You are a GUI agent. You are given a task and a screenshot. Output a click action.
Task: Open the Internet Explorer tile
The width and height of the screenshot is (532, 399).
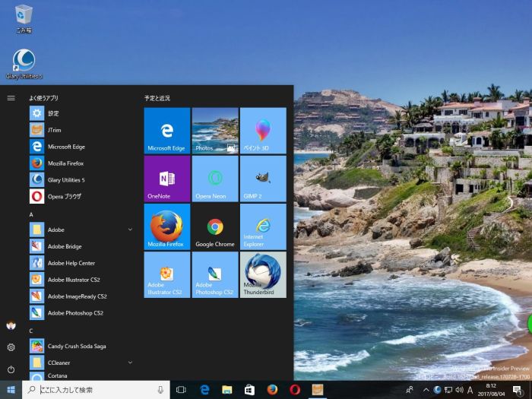pyautogui.click(x=263, y=226)
